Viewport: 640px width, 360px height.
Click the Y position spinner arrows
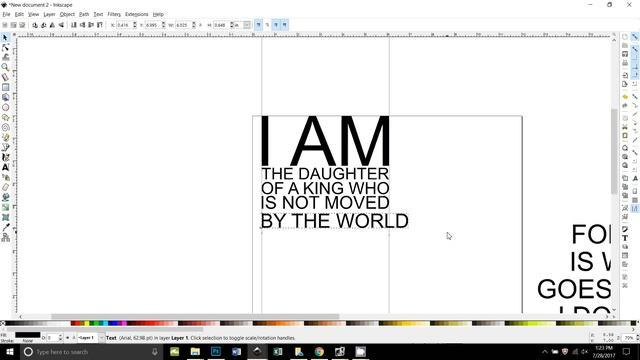163,25
